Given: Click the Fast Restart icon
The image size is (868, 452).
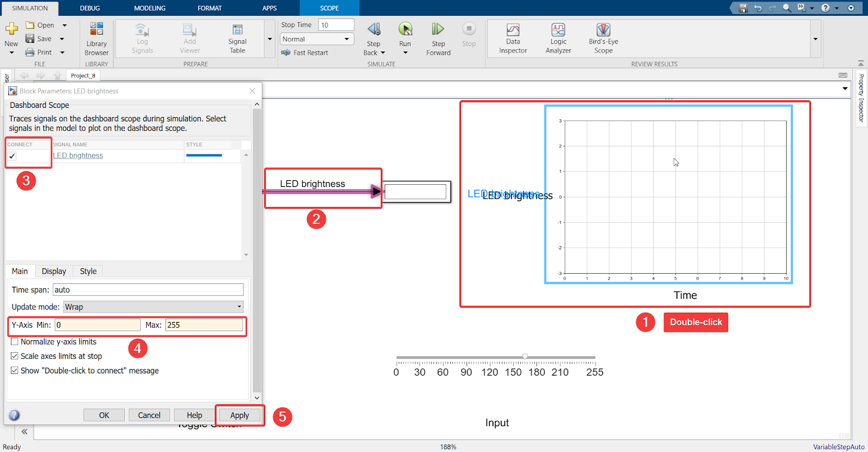Looking at the screenshot, I should click(286, 53).
